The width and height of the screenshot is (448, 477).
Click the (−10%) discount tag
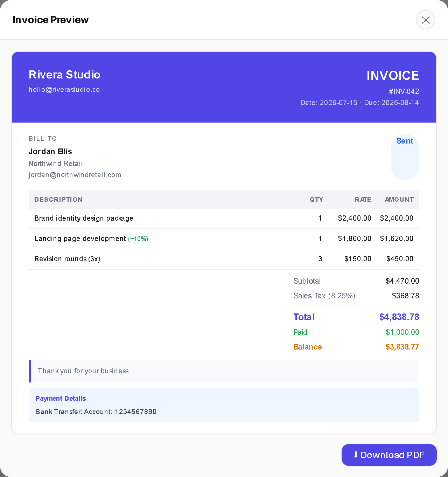[x=138, y=239]
